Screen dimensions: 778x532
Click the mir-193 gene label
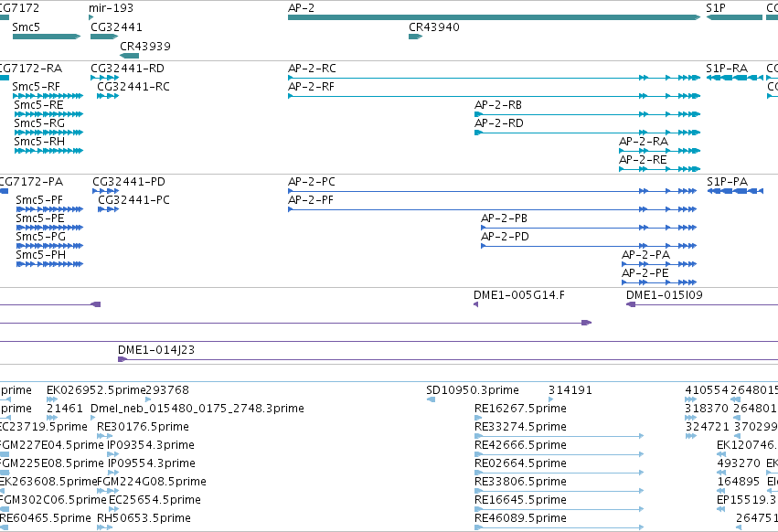[x=112, y=8]
